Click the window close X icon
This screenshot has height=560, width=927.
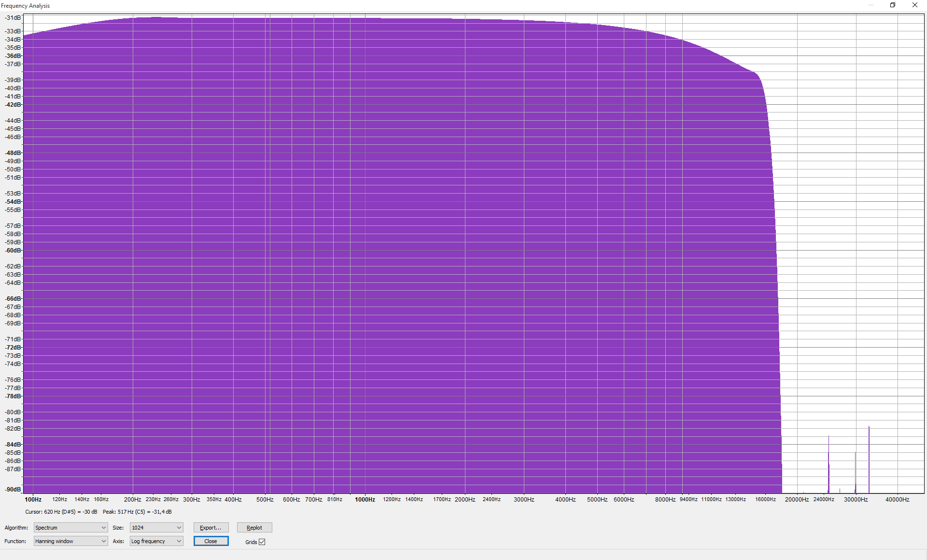(x=914, y=5)
